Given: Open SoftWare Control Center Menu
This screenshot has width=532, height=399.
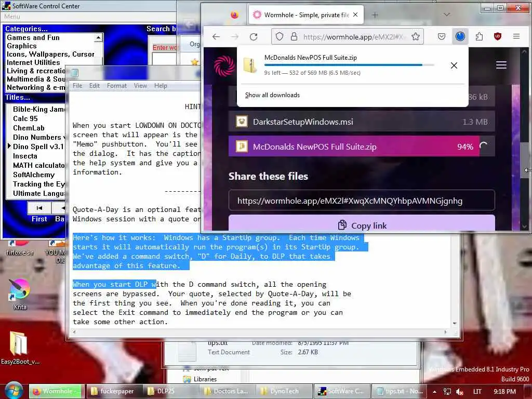Looking at the screenshot, I should point(12,17).
